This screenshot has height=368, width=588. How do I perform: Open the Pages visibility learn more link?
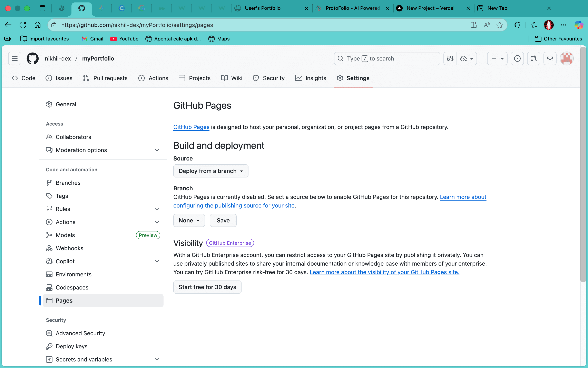(x=384, y=272)
